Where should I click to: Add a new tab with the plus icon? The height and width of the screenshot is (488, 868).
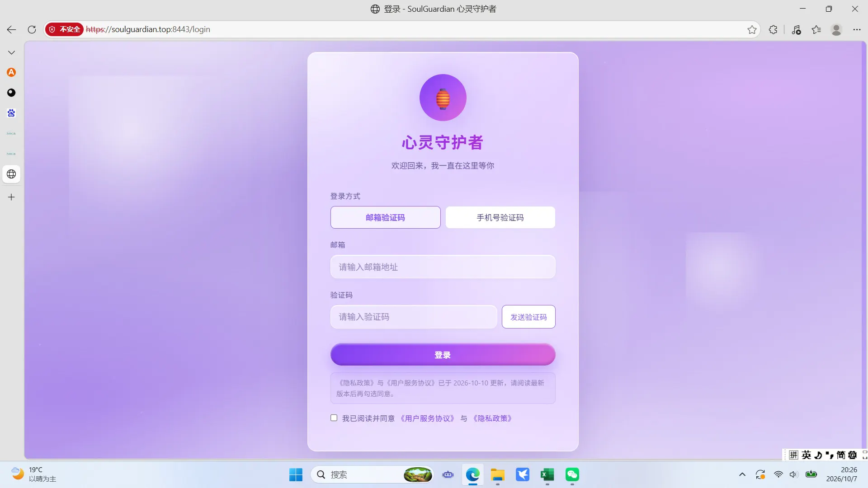[x=11, y=197]
